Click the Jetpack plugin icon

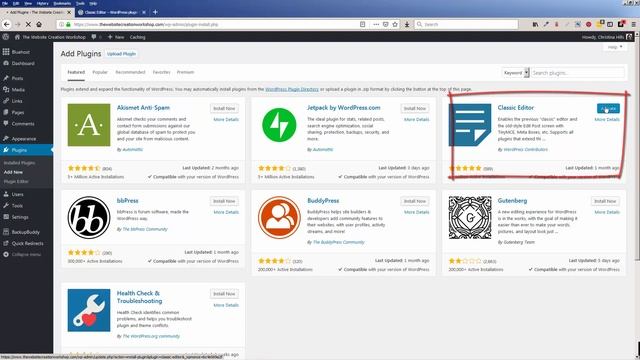coord(279,125)
